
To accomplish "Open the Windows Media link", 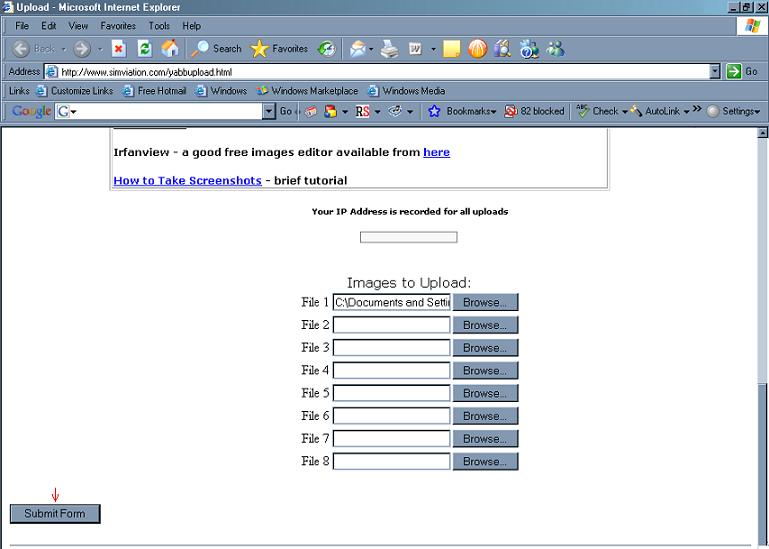I will pyautogui.click(x=407, y=91).
